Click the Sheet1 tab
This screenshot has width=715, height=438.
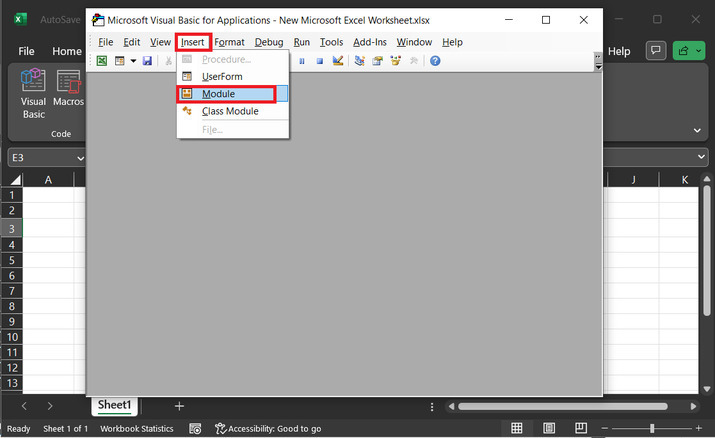pyautogui.click(x=114, y=405)
